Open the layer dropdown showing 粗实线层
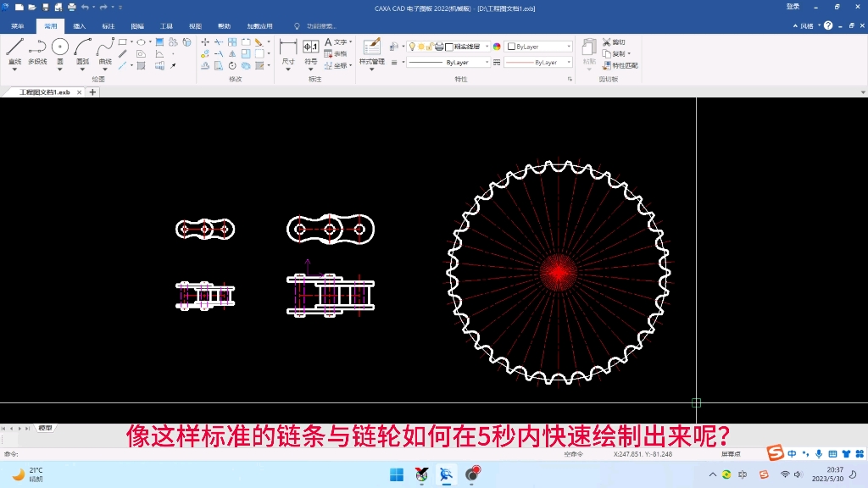The width and height of the screenshot is (868, 488). [487, 47]
